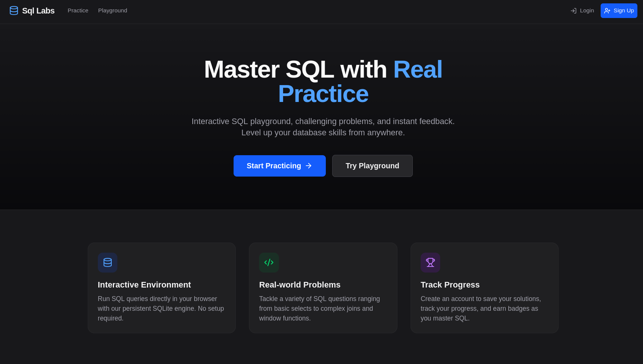Click the login arrow icon in the navbar

click(x=573, y=10)
